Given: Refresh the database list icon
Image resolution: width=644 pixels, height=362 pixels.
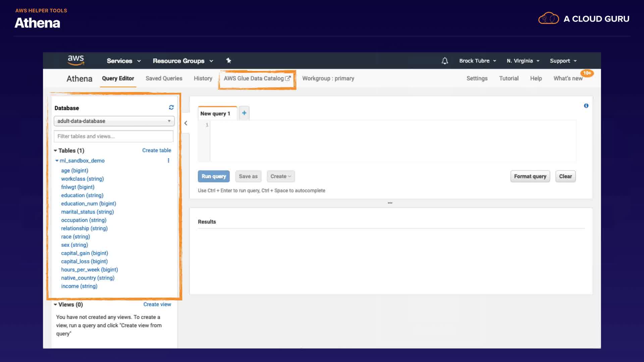Looking at the screenshot, I should [171, 108].
